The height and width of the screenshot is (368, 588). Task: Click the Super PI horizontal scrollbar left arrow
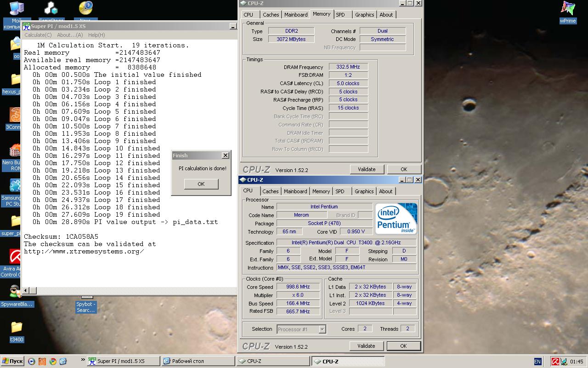26,290
